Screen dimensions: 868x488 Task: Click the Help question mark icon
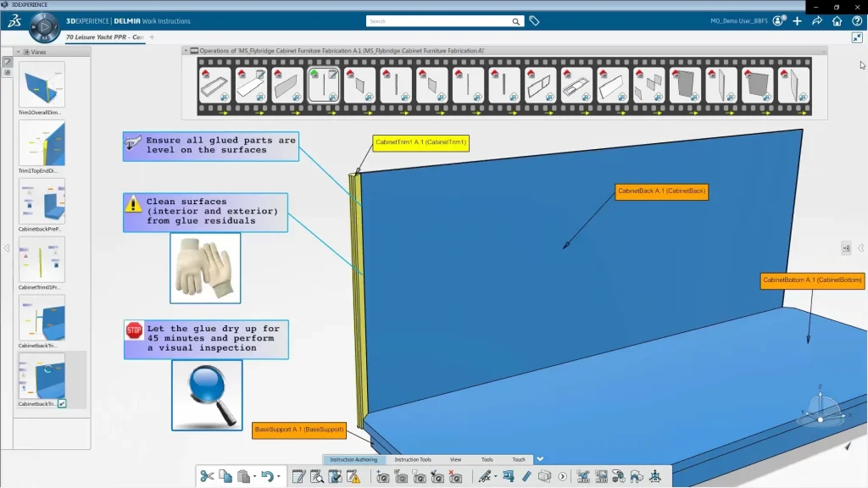(x=857, y=21)
